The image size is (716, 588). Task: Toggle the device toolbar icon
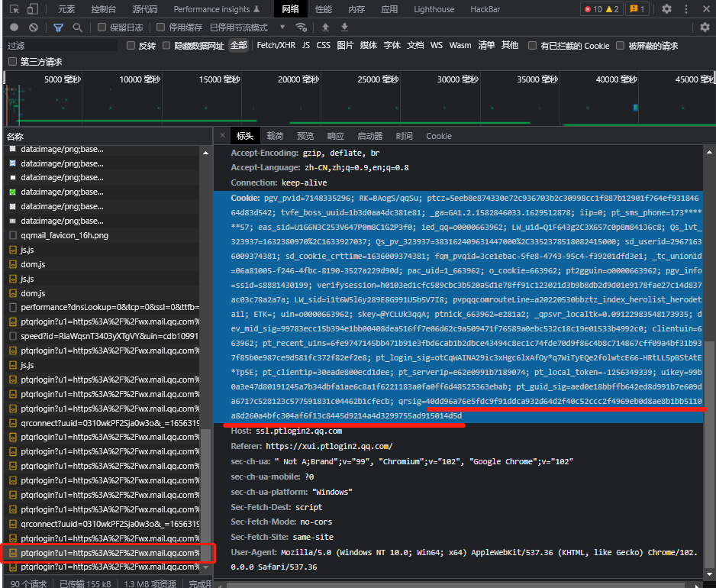pos(33,9)
